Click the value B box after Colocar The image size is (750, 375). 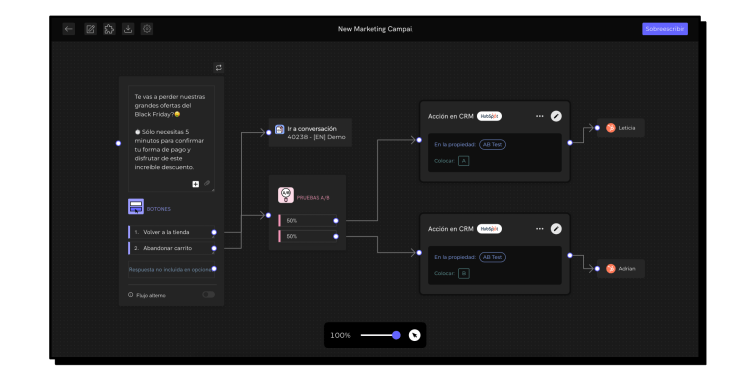(463, 274)
